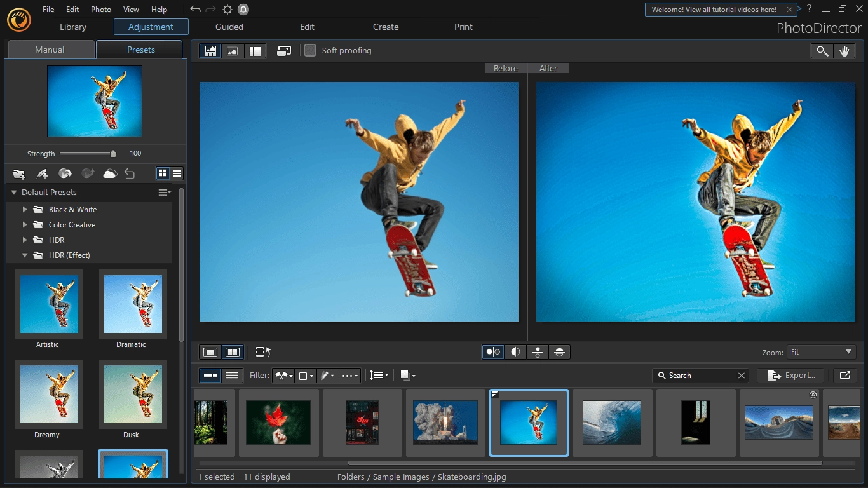Viewport: 868px width, 488px height.
Task: Open the Manual adjustment tab
Action: 50,50
